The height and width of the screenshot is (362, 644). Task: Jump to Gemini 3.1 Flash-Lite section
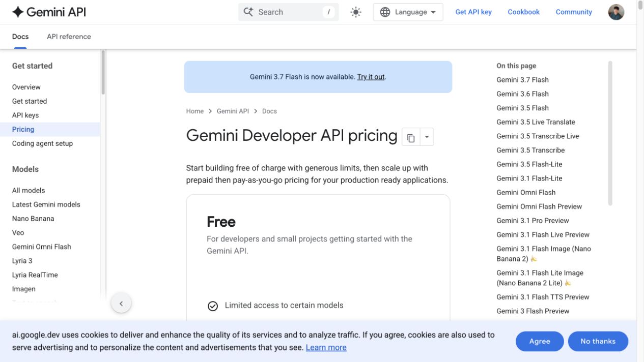tap(529, 178)
